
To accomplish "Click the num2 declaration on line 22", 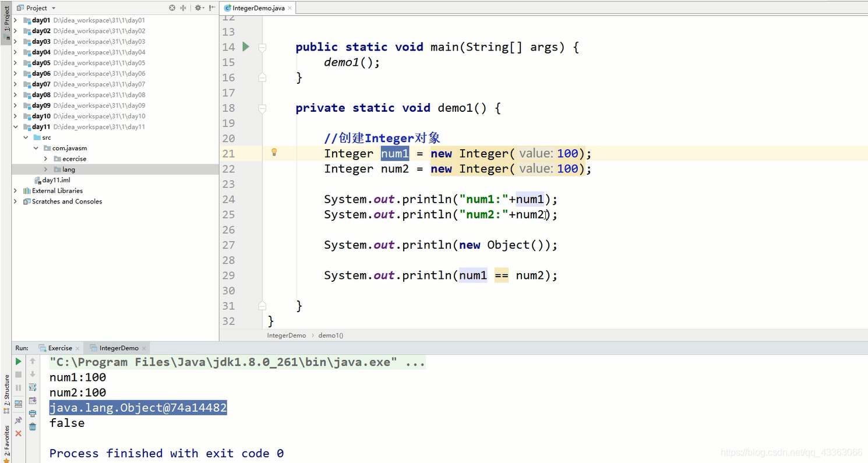I will coord(395,169).
